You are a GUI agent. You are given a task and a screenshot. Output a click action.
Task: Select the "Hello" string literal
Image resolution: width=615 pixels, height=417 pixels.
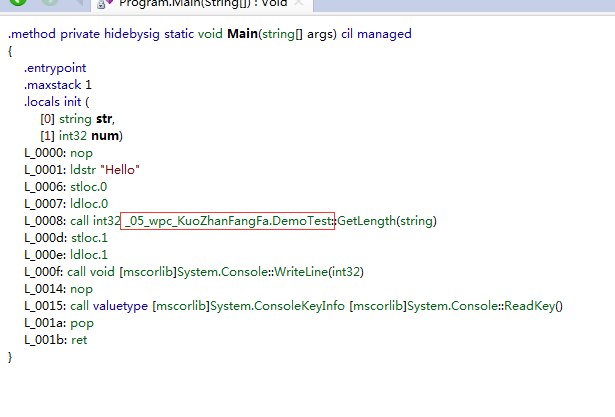pos(120,170)
